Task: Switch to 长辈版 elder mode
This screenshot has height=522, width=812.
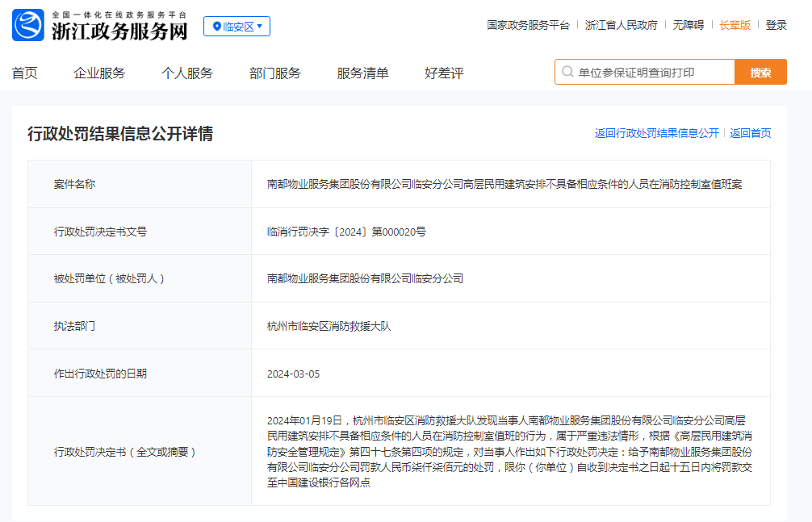Action: 735,25
